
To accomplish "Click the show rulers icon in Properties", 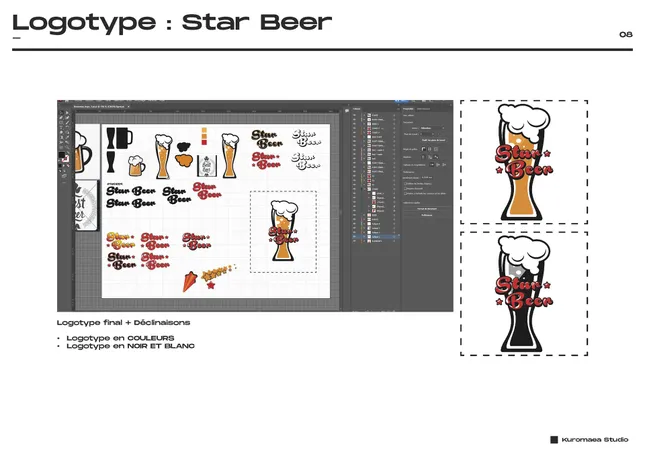I will 421,148.
